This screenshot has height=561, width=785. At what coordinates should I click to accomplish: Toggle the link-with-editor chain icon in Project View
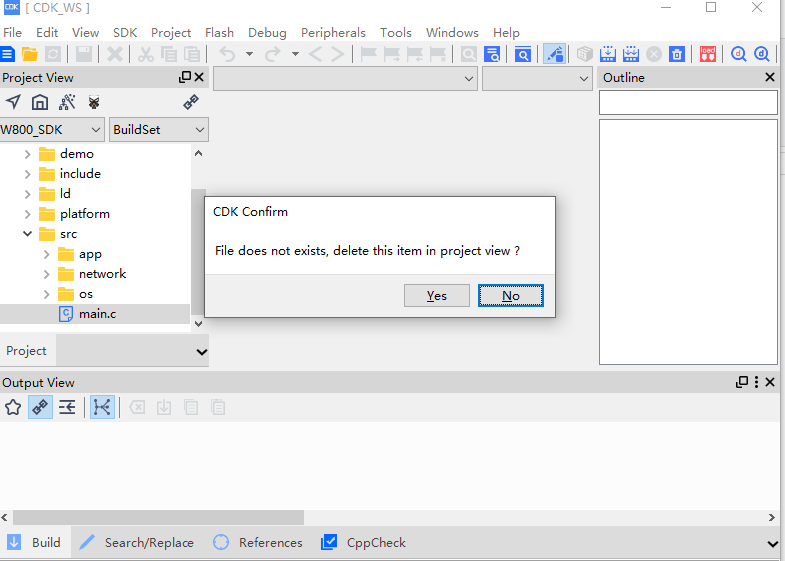click(x=191, y=102)
